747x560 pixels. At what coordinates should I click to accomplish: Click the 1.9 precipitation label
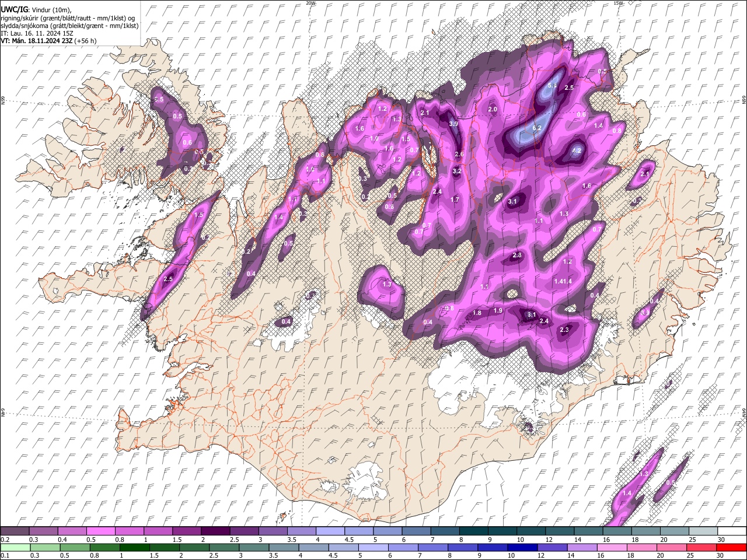click(498, 310)
